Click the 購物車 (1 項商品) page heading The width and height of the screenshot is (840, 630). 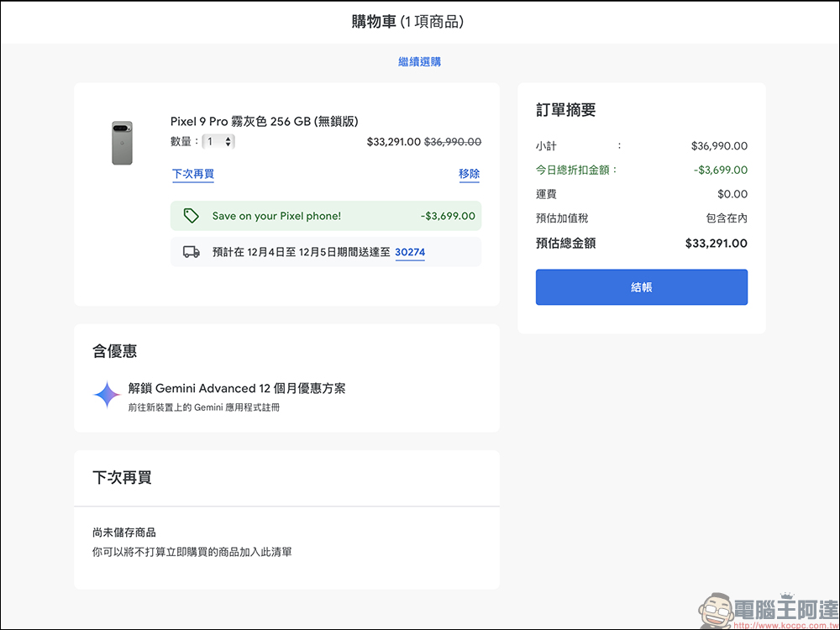click(x=407, y=22)
